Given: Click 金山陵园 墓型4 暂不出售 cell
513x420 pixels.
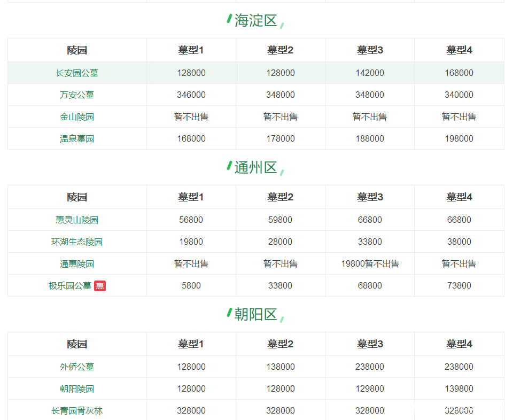Looking at the screenshot, I should 459,117.
